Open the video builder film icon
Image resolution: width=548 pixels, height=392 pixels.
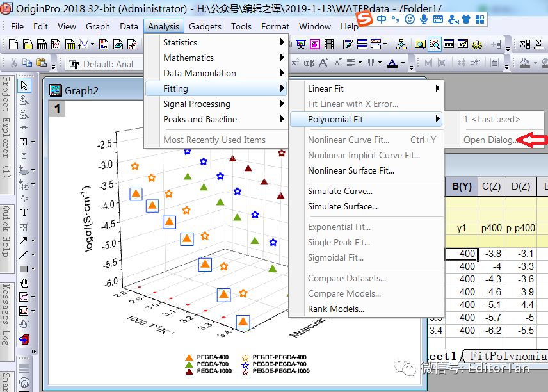click(x=329, y=44)
